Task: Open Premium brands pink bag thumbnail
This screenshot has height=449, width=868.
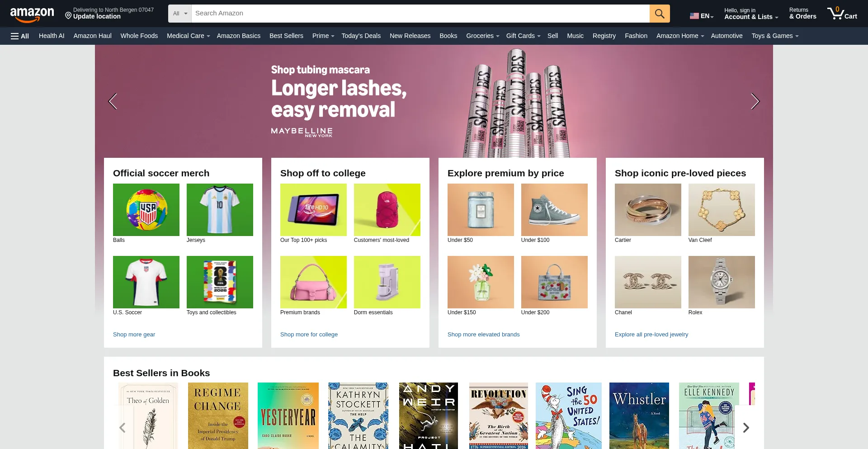Action: coord(313,282)
